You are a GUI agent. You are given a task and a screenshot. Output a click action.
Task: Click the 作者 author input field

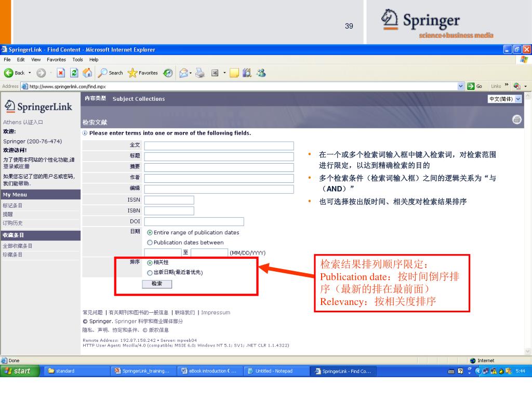(x=219, y=179)
